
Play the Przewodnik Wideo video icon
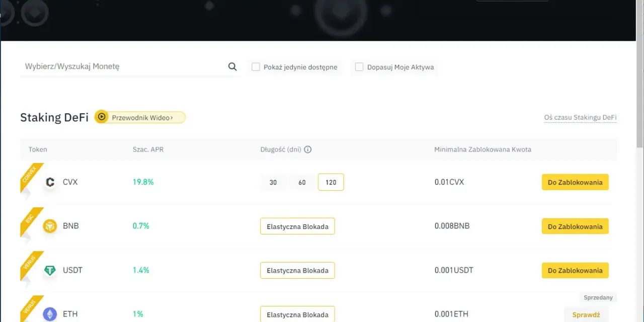[102, 117]
